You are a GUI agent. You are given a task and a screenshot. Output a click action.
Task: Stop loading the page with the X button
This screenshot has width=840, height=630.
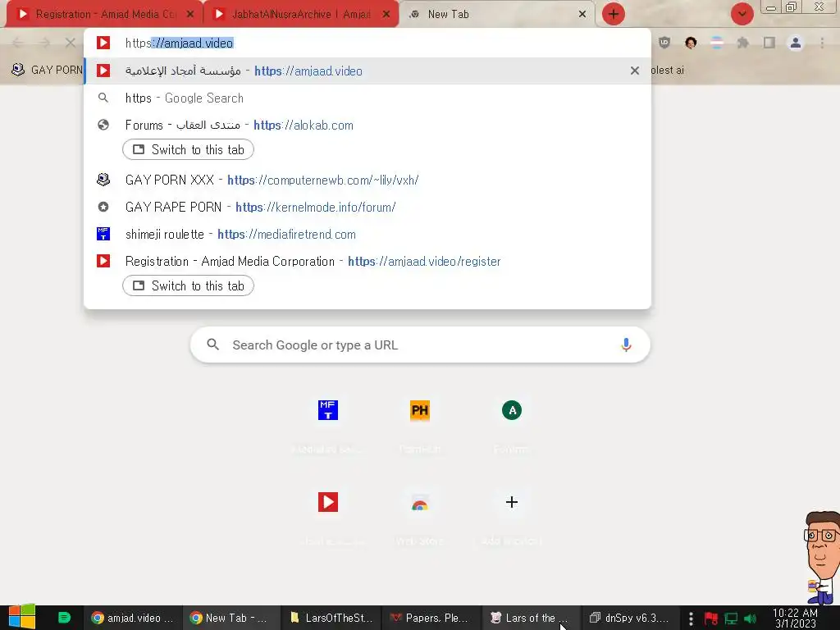[71, 43]
